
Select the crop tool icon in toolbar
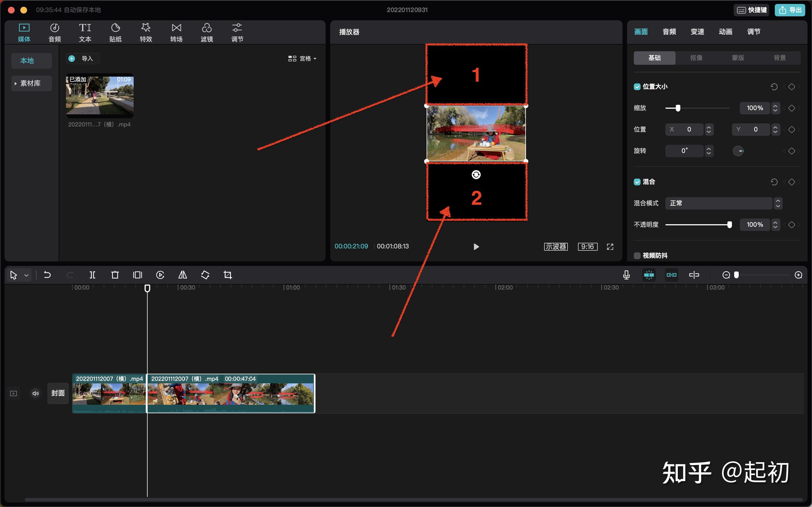pos(228,275)
